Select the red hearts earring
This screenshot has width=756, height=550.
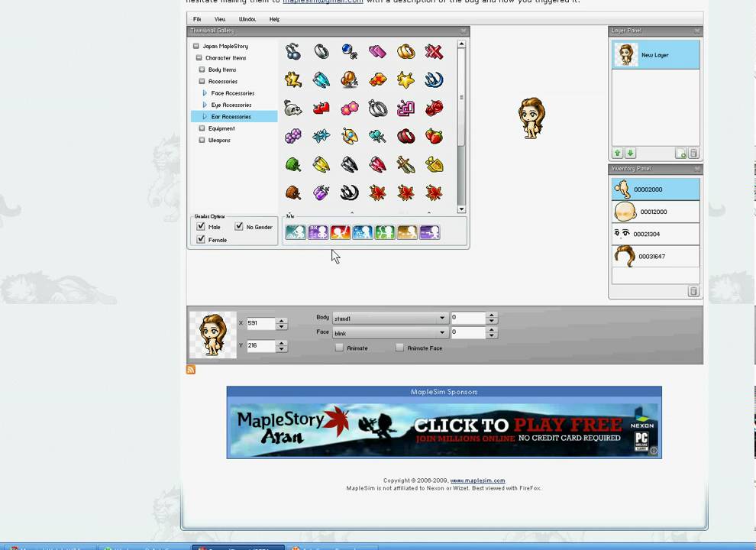click(321, 108)
